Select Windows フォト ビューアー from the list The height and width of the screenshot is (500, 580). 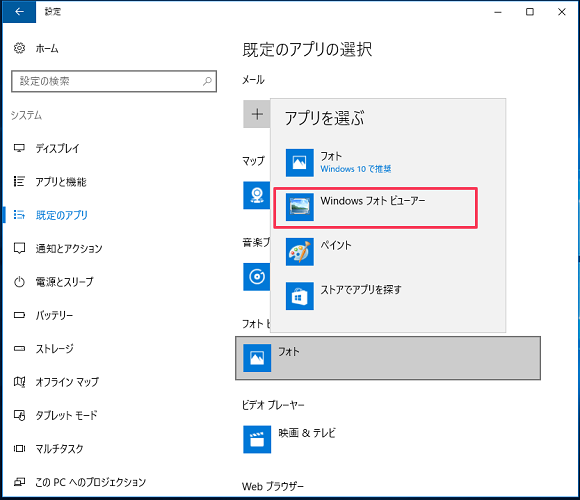coord(375,207)
